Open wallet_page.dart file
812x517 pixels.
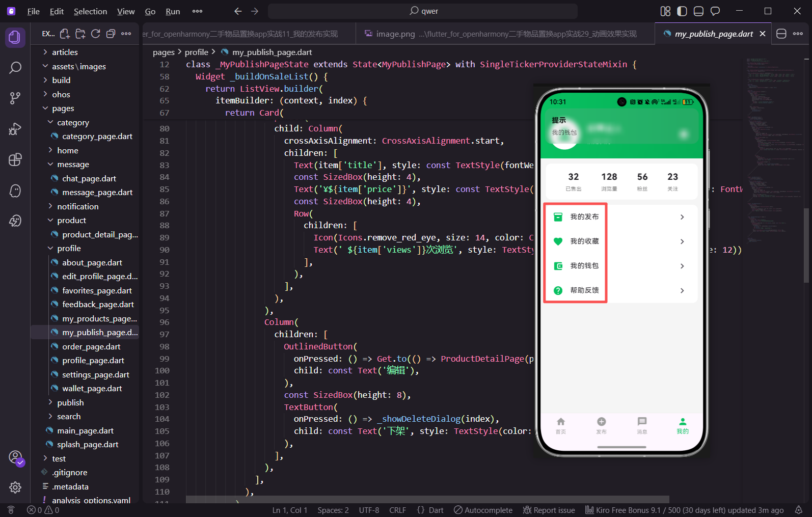click(92, 388)
